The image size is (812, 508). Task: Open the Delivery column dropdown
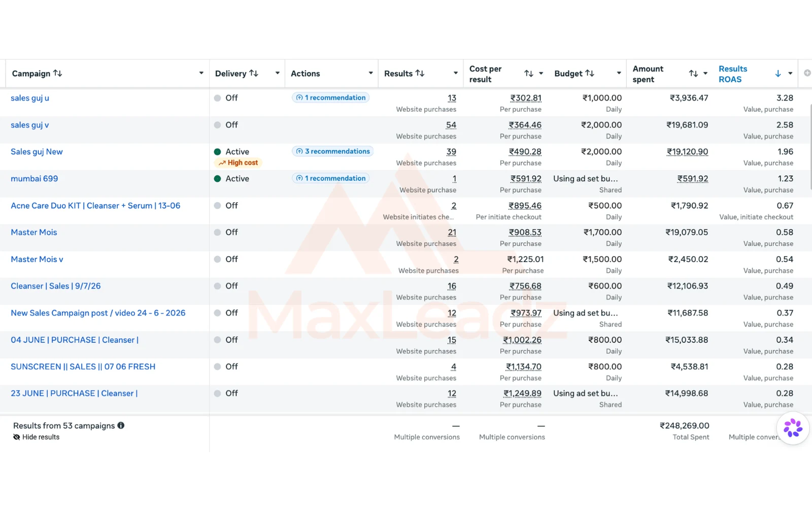[278, 73]
